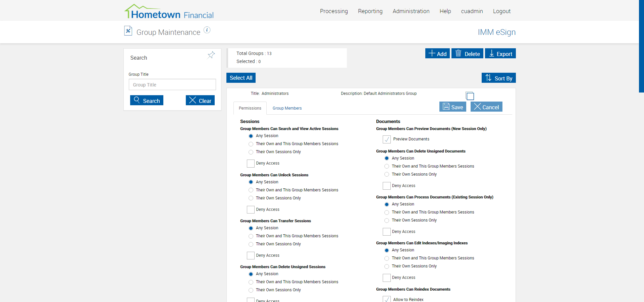Delete the selected groups
Screen dimensions: 644x302
(467, 54)
